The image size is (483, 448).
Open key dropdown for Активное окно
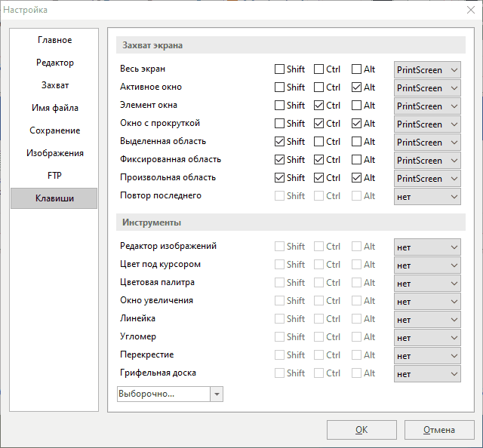pyautogui.click(x=427, y=88)
